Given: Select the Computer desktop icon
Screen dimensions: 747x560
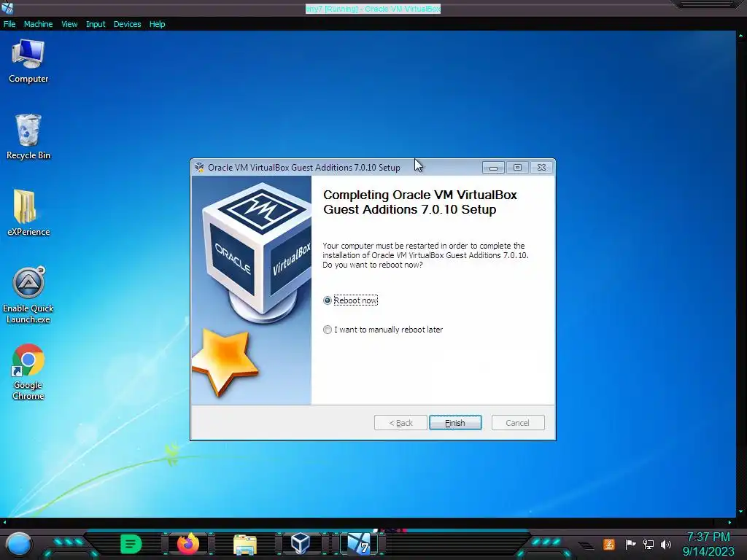Looking at the screenshot, I should [x=28, y=61].
